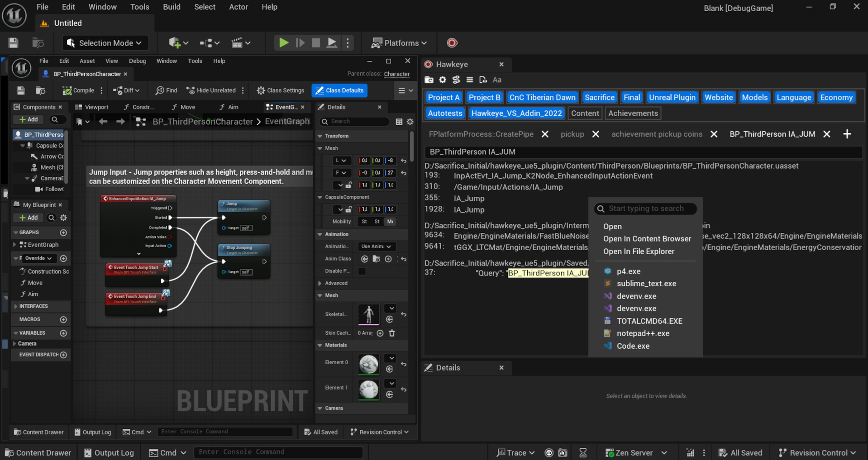Click the Compile icon in Blueprint toolbar
Screen dimensions: 868x460
[x=67, y=90]
